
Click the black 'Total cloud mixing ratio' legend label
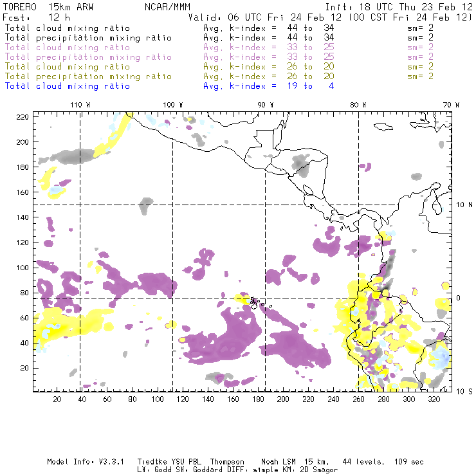[x=68, y=28]
